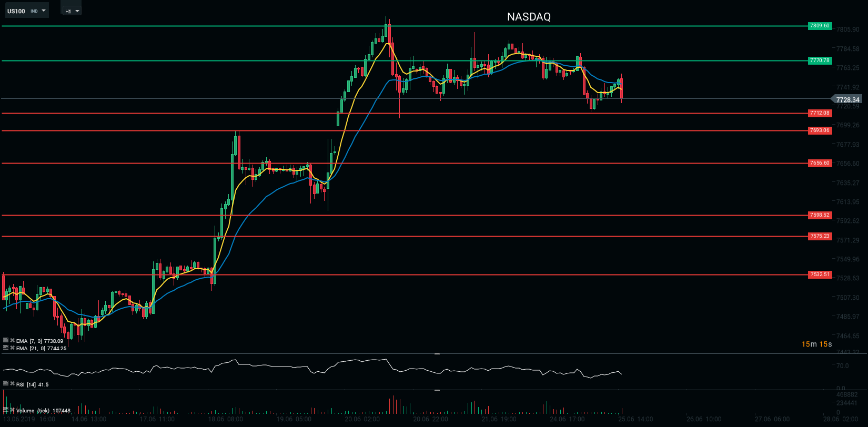Click the 7741.92 price axis label
Viewport: 868px width, 427px height.
pos(848,87)
